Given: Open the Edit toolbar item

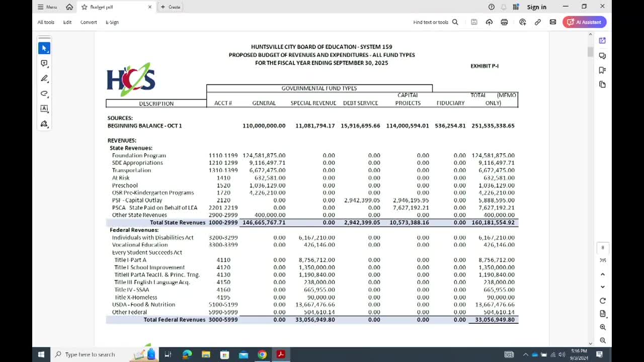Looking at the screenshot, I should tap(67, 22).
